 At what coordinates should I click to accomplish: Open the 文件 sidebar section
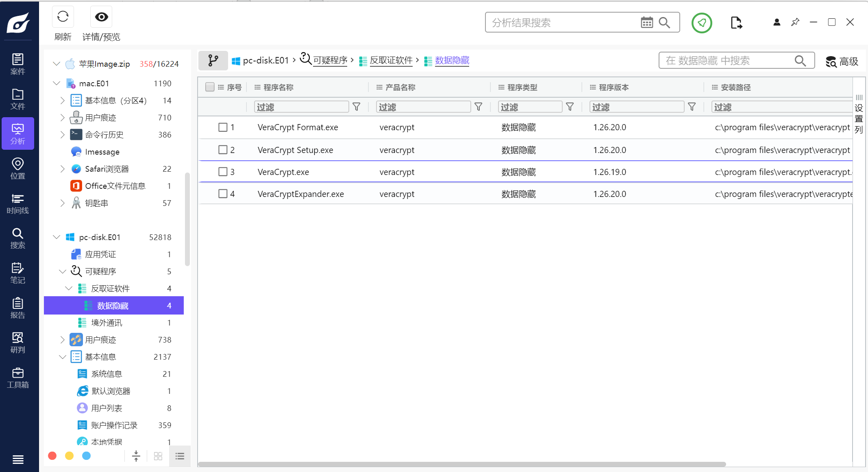coord(18,99)
